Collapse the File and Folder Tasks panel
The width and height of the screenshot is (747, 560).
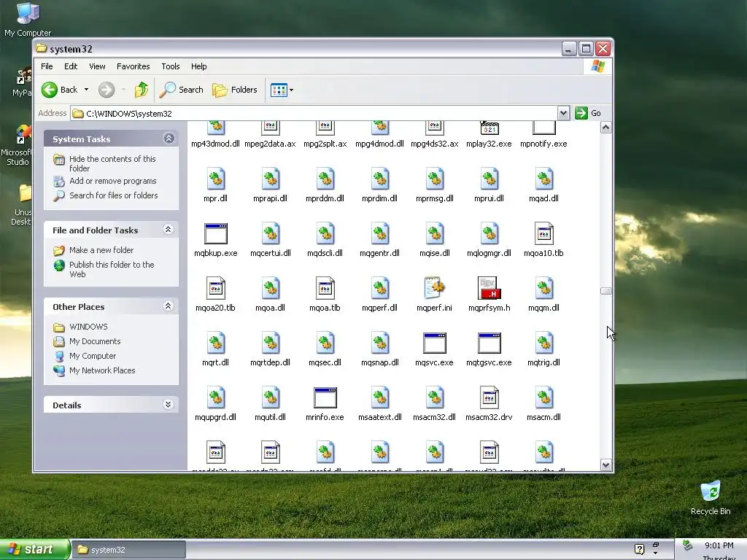point(169,230)
